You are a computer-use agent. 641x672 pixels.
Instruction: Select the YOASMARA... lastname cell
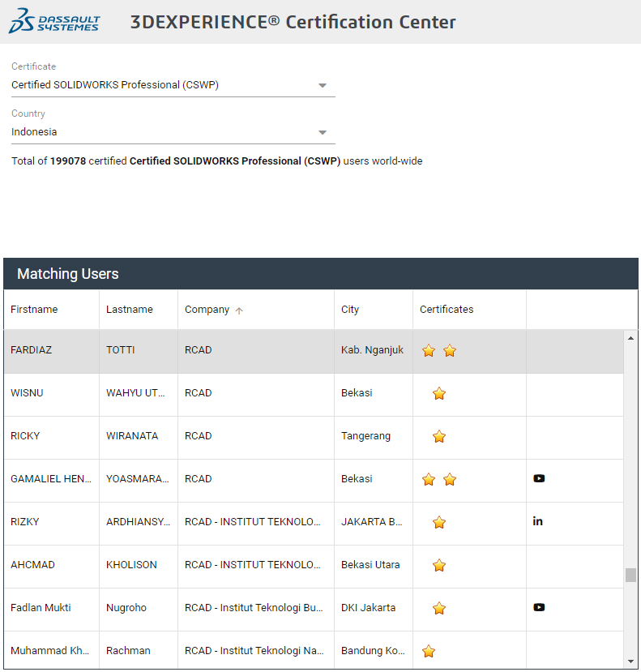coord(139,479)
